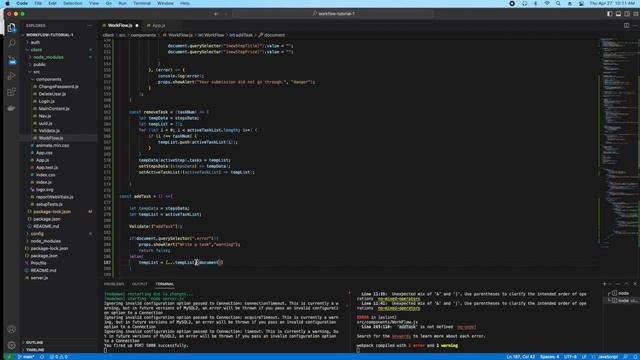Open the PROBLEMS panel tab
640x360 pixels.
(x=114, y=284)
